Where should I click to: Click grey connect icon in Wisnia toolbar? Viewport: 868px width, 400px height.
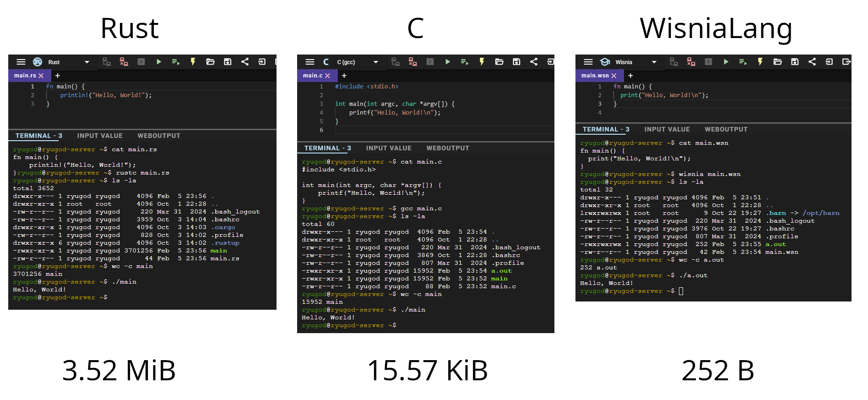coord(673,62)
